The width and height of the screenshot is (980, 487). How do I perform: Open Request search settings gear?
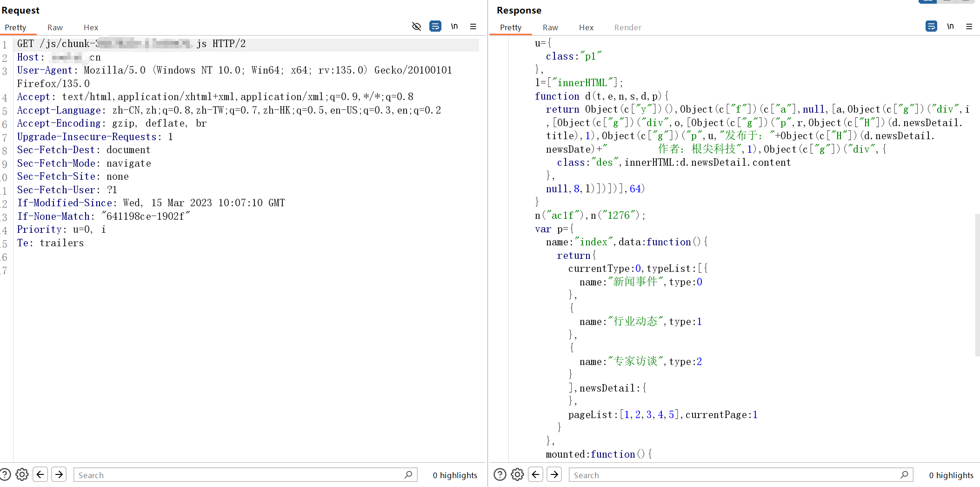[x=22, y=474]
